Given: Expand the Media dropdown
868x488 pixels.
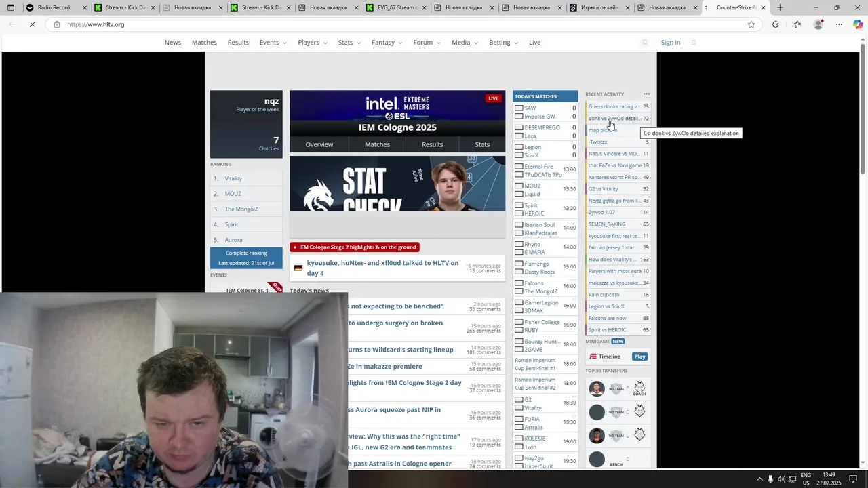Looking at the screenshot, I should pos(465,42).
